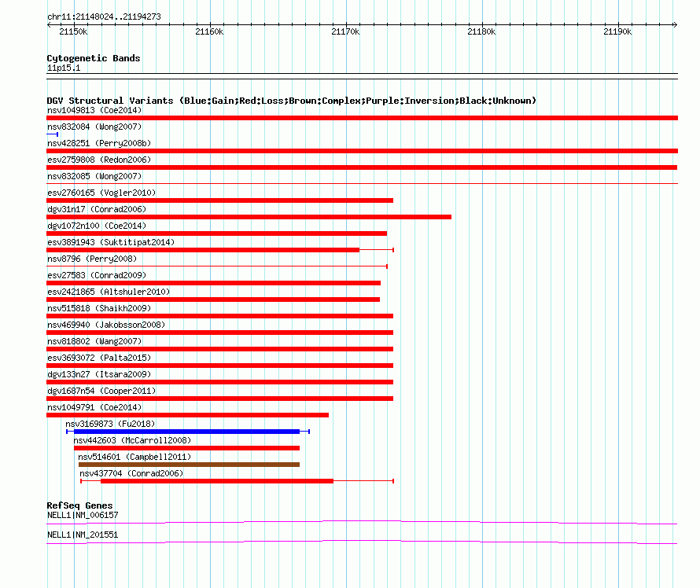The height and width of the screenshot is (588, 700).
Task: Open the nsv469940 (Jakobsson2008) label
Action: coord(106,325)
